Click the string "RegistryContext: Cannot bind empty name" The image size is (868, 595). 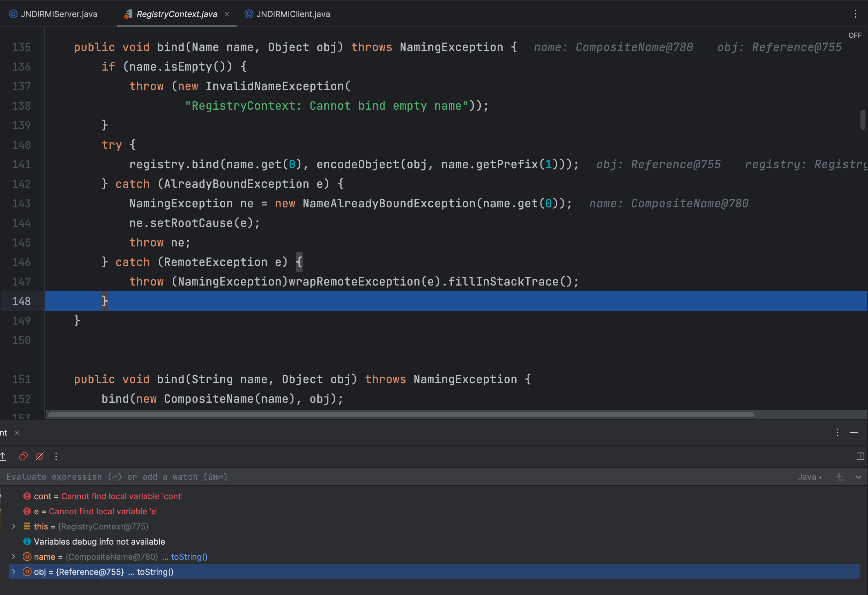(327, 106)
